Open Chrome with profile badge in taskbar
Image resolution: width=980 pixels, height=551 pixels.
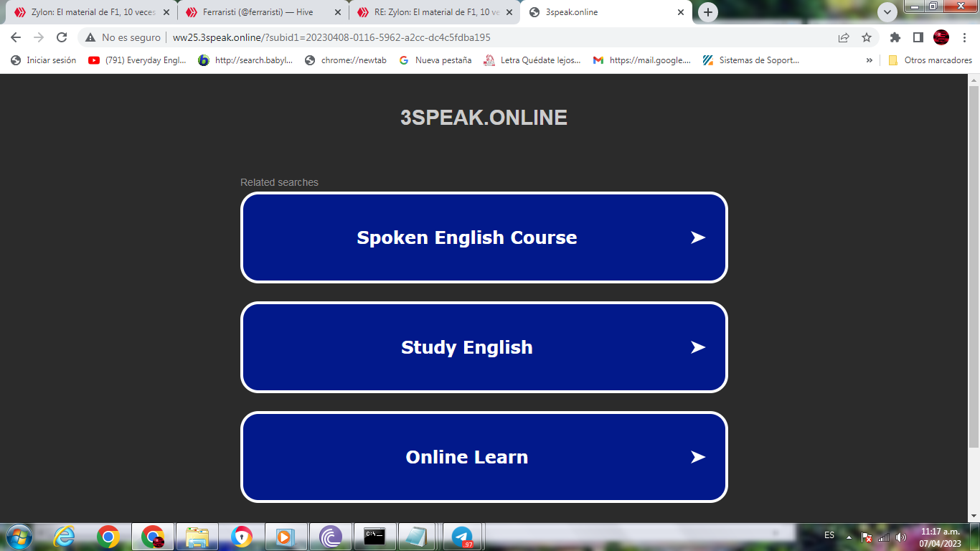(153, 537)
